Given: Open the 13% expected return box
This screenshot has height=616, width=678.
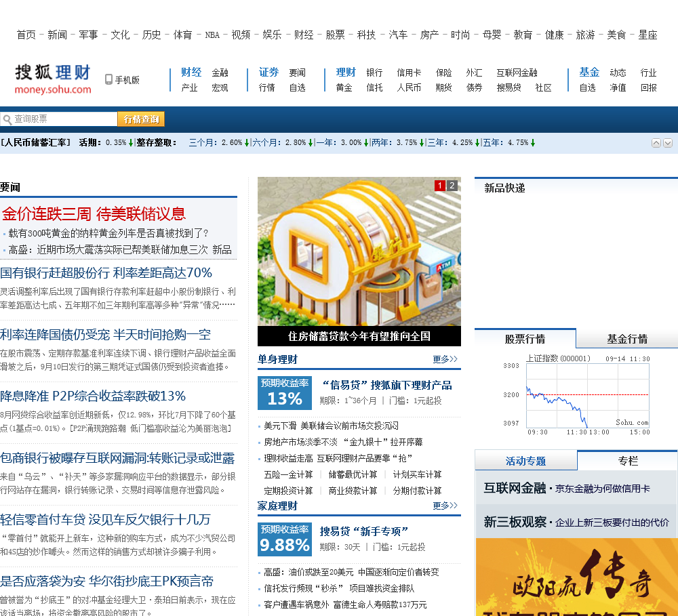Looking at the screenshot, I should tap(285, 393).
